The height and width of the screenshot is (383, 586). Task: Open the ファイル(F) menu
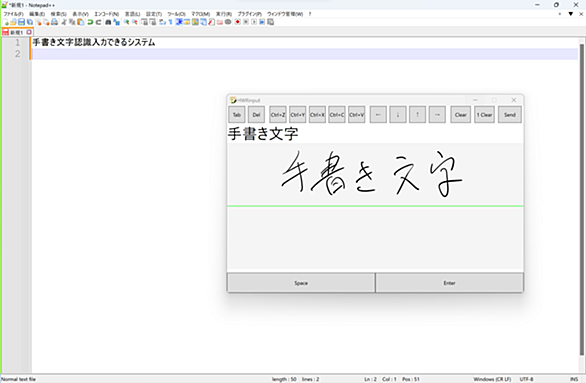pyautogui.click(x=13, y=14)
